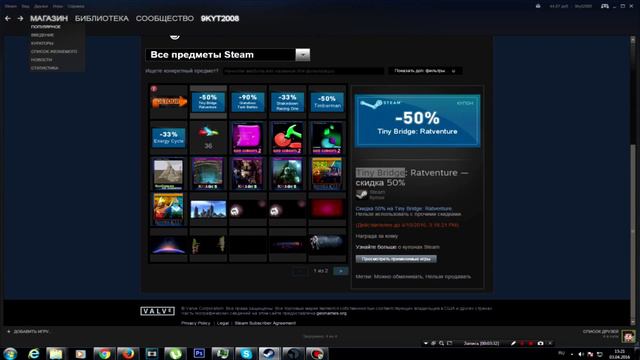The width and height of the screenshot is (640, 360).
Task: Select the -50% Tiny Bridge Ratventure coupon
Action: point(208,102)
